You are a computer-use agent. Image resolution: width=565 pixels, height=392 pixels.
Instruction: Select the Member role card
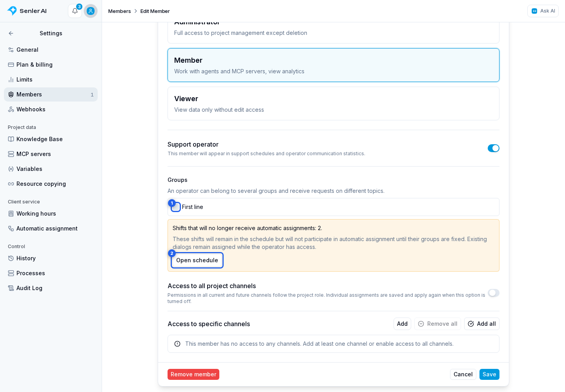(334, 65)
